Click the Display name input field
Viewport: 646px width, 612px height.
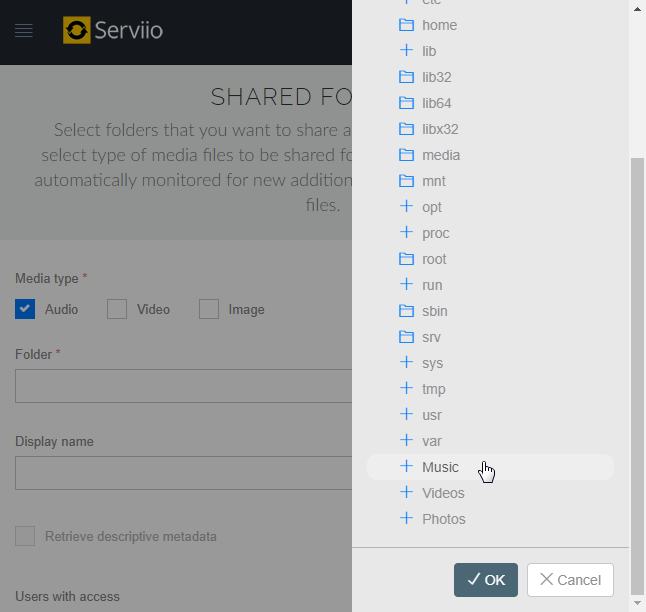pos(184,473)
